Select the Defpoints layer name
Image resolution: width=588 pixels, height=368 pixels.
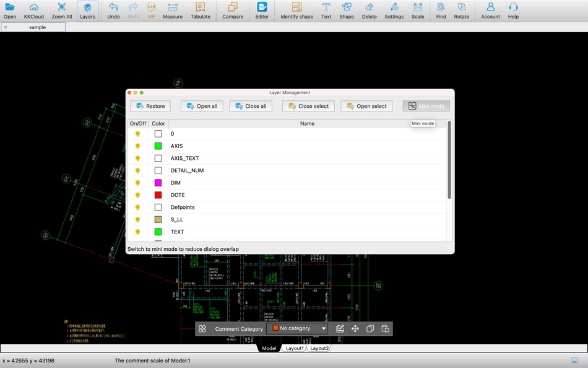[x=183, y=208]
